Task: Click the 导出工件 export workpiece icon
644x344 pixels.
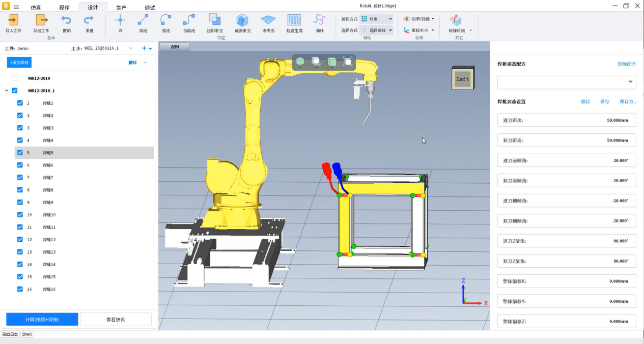Action: click(x=41, y=20)
